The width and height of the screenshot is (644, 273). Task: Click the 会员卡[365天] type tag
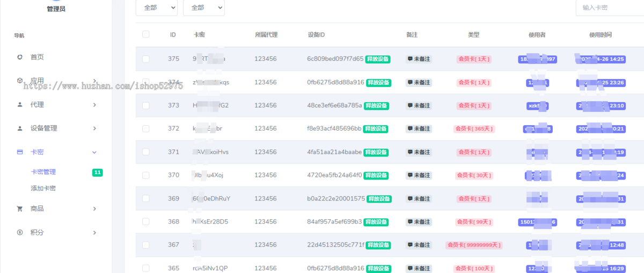[x=474, y=129]
